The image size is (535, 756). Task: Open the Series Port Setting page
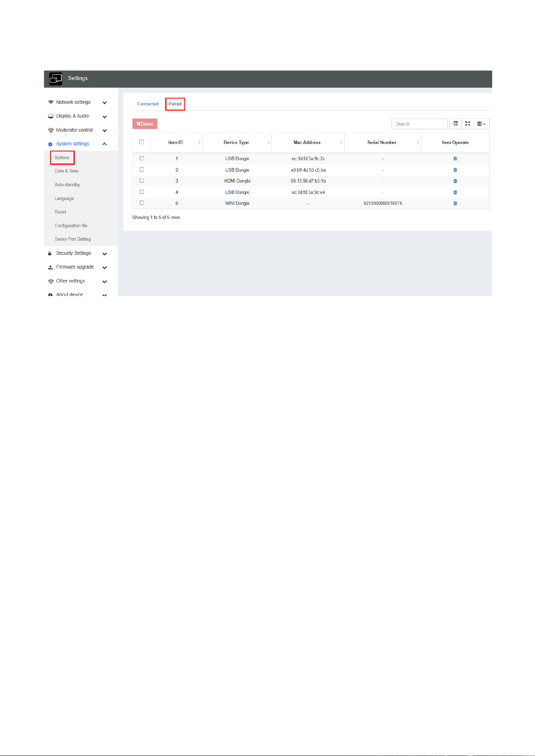(73, 239)
